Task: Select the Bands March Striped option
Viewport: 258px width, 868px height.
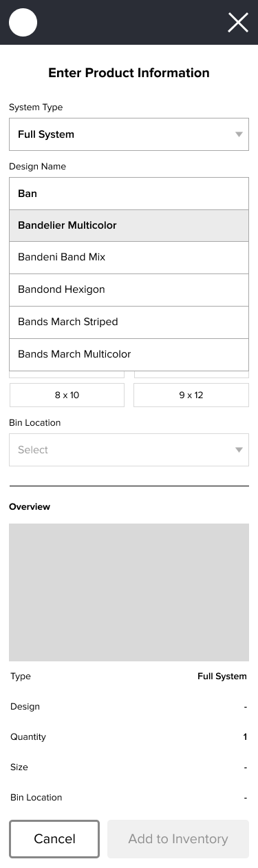Action: (129, 322)
